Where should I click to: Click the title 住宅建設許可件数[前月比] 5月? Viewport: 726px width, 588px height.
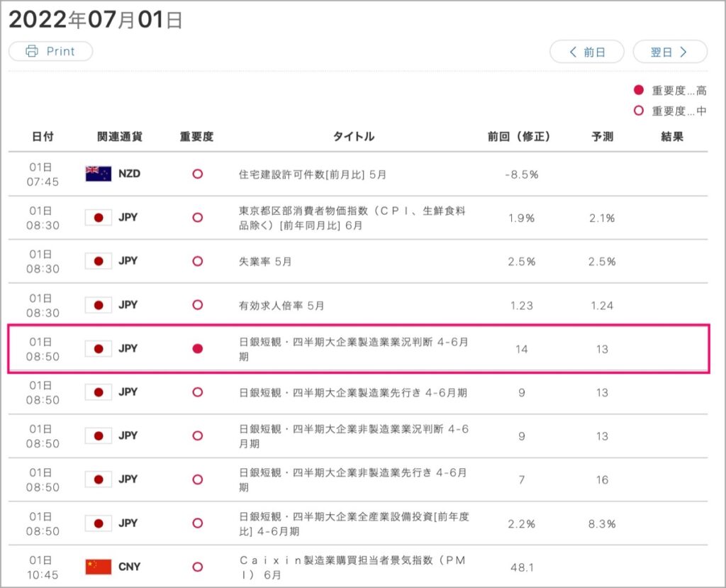(313, 174)
